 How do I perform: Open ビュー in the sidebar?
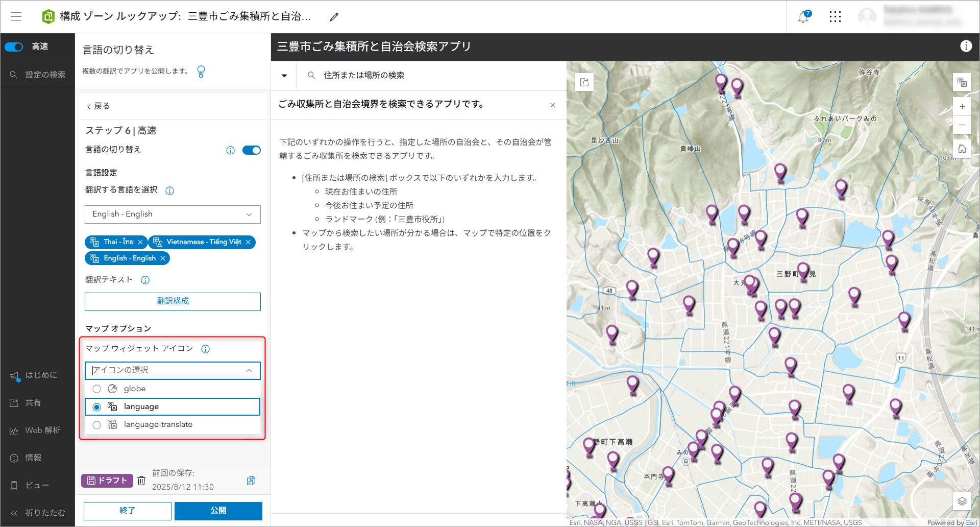(x=29, y=485)
